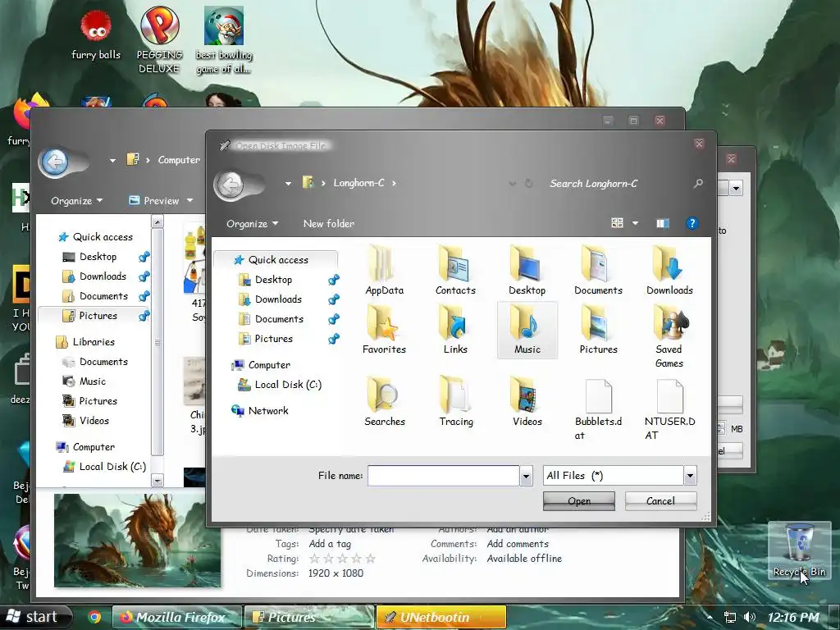
Task: Set the star rating in details pane
Action: [x=342, y=559]
